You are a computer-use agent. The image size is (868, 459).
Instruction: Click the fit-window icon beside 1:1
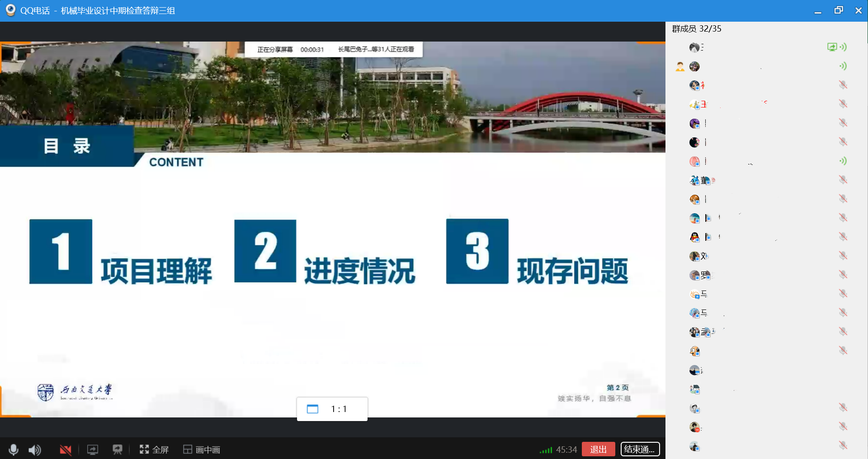click(312, 409)
